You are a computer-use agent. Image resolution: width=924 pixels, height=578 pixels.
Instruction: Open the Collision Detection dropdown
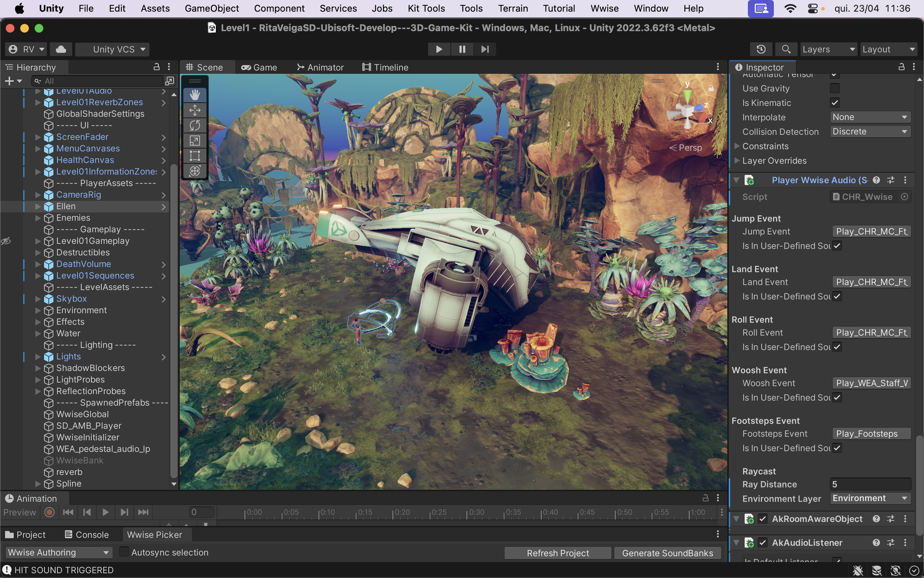point(870,132)
